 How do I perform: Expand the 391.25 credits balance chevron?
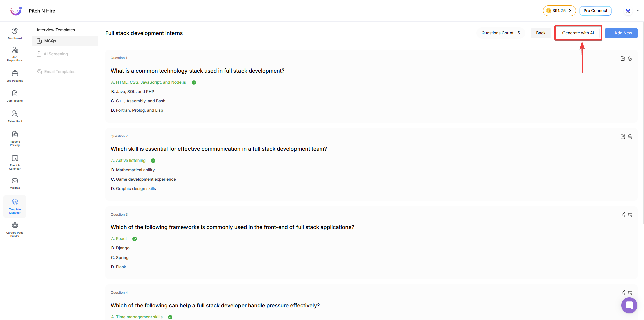(570, 11)
